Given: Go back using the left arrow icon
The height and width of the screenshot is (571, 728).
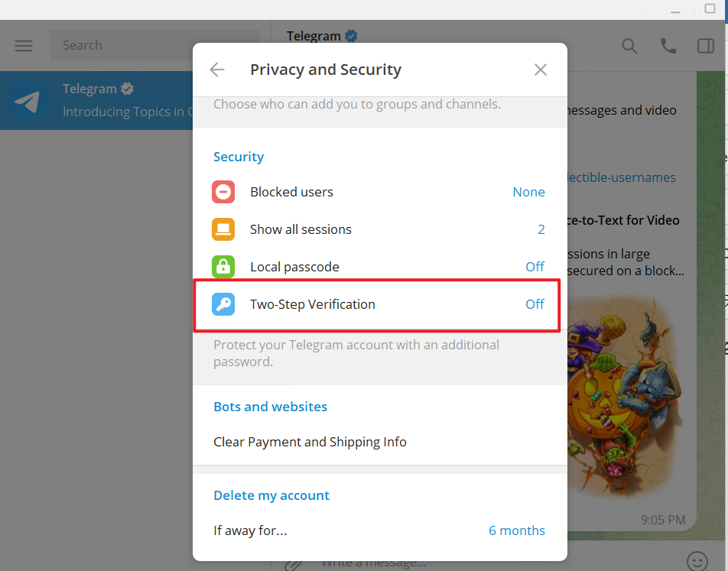Looking at the screenshot, I should point(217,70).
